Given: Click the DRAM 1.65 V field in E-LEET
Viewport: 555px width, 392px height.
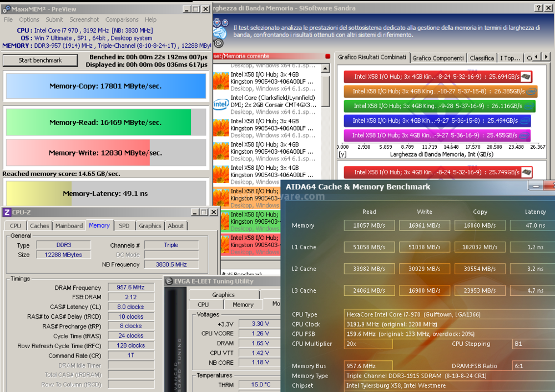Looking at the screenshot, I should click(x=260, y=343).
